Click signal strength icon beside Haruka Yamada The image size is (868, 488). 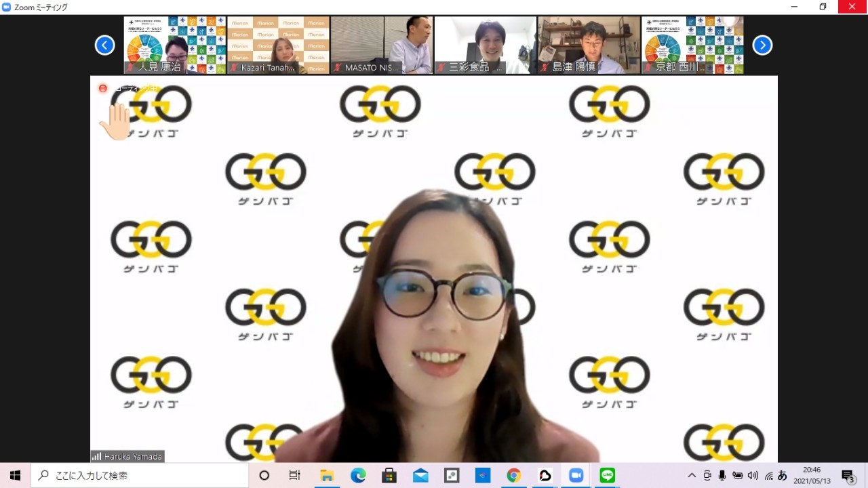pos(96,457)
